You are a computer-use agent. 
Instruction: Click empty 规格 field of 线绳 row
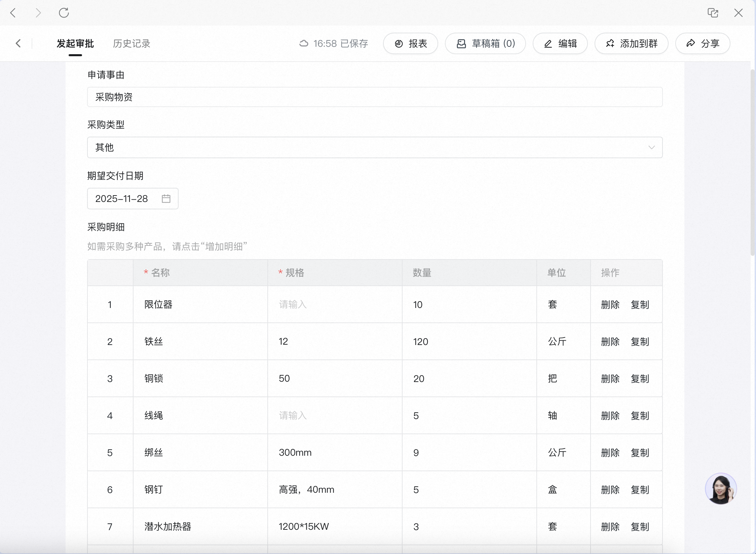(x=335, y=416)
